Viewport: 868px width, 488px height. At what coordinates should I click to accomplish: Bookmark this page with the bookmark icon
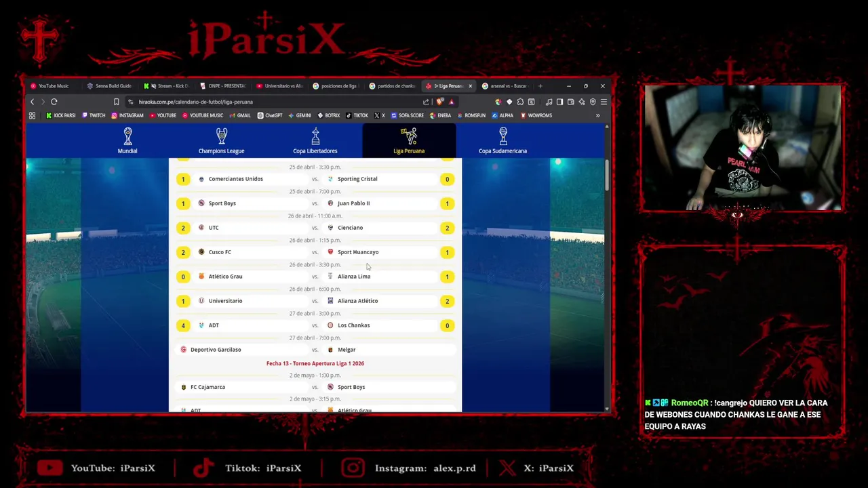coord(116,102)
